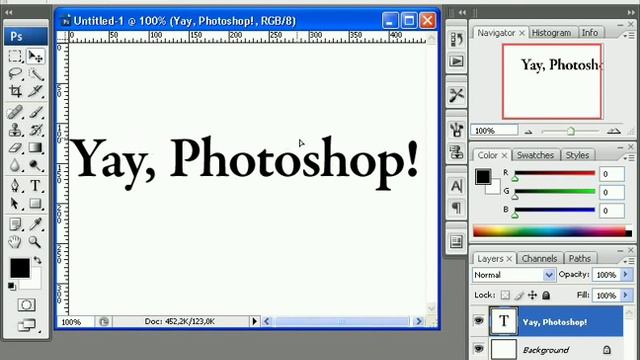Select the Magic Wand tool
Viewport: 640px width, 360px height.
point(36,74)
